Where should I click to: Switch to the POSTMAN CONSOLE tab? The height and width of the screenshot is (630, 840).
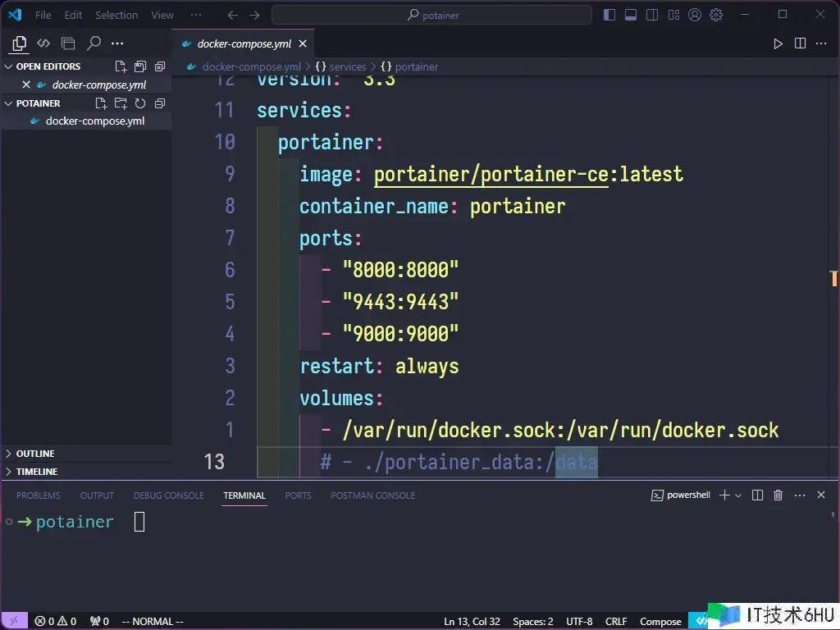click(373, 495)
